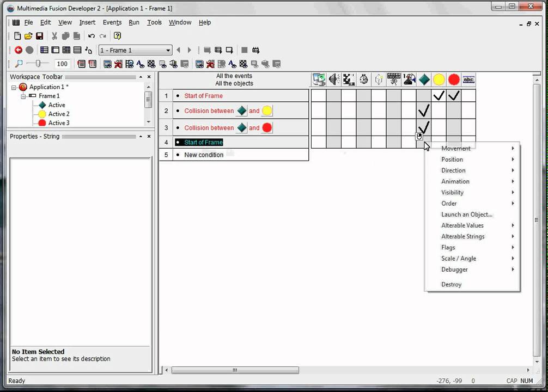
Task: Save application with floppy disk icon
Action: tap(39, 35)
